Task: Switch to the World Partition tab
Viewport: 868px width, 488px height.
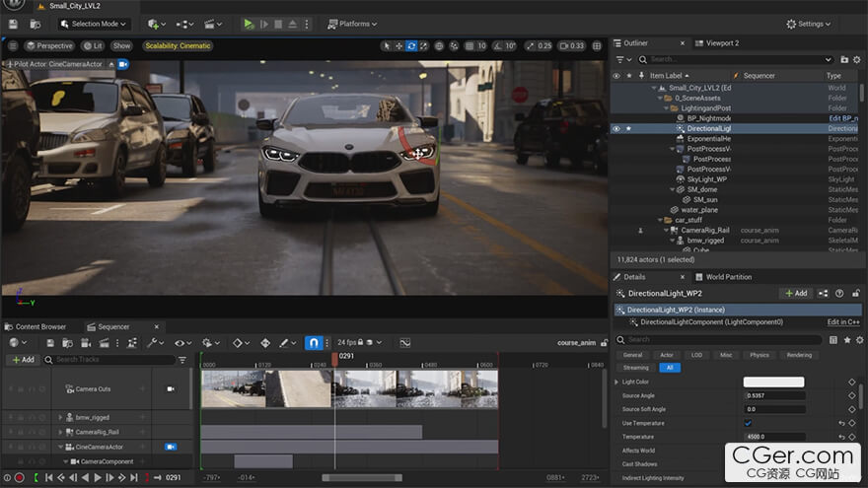Action: click(724, 277)
